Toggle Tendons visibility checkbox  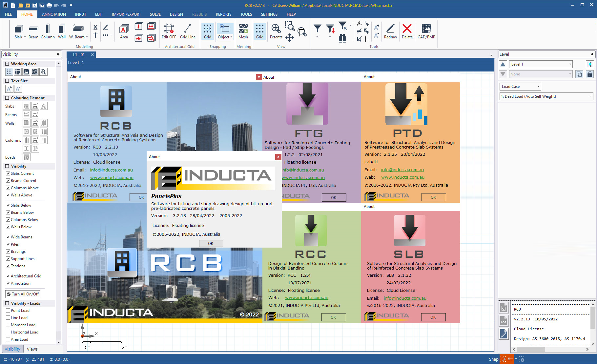(8, 266)
